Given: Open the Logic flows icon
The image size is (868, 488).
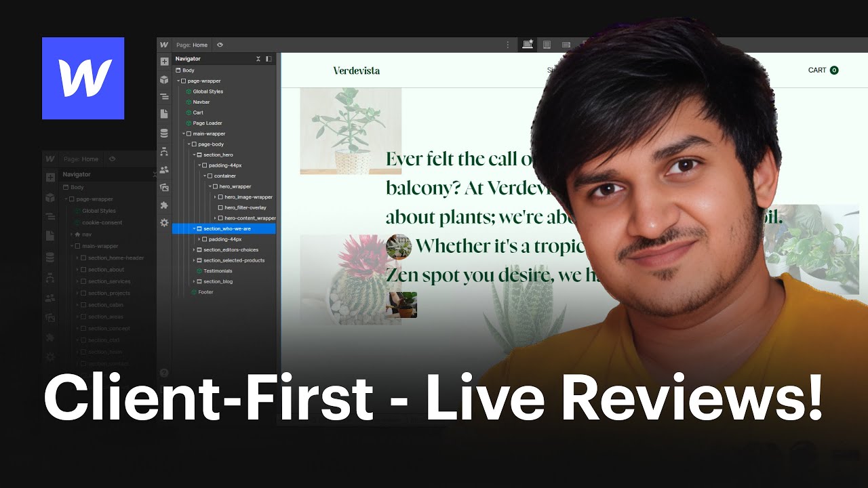Looking at the screenshot, I should click(x=164, y=152).
